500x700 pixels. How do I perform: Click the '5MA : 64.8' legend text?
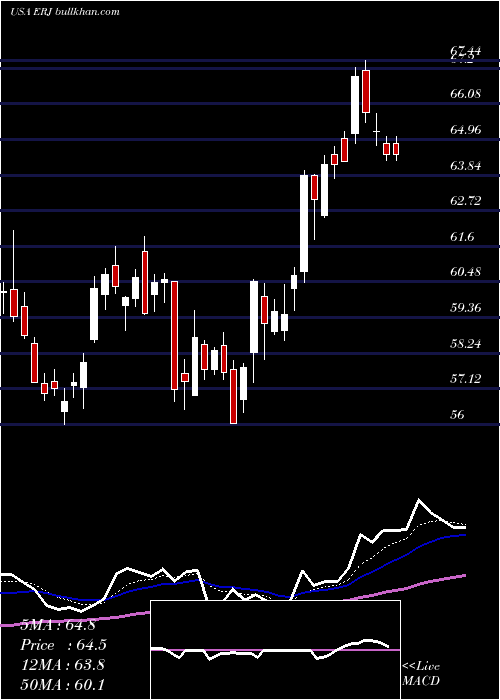pos(58,625)
